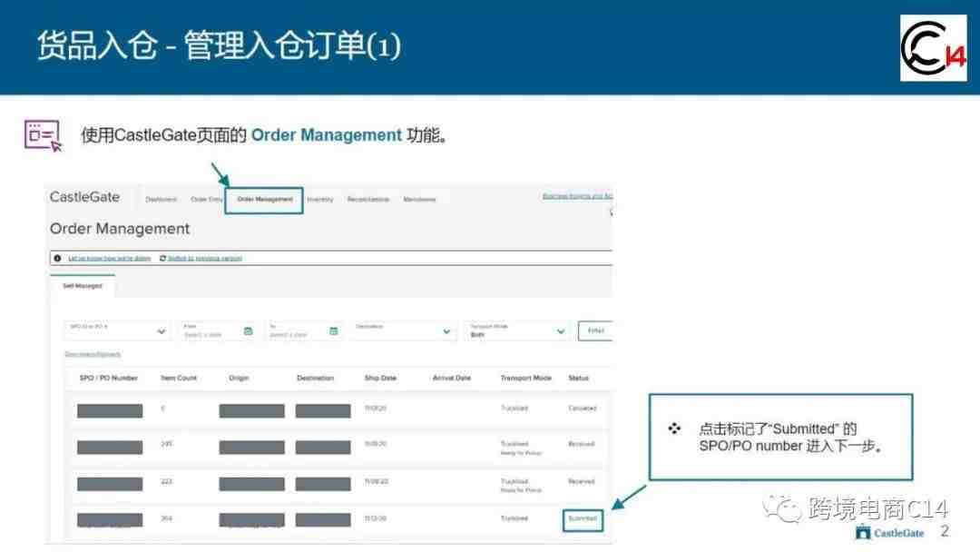Click the item count 223 cell
This screenshot has height=552, width=980.
(x=166, y=481)
